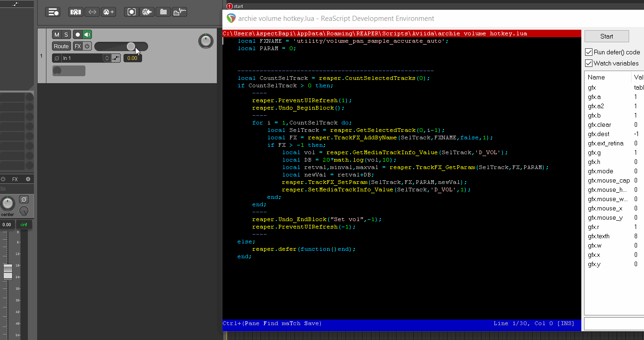Click the MIDI device toolbar icon
The width and height of the screenshot is (644, 340).
tap(76, 12)
